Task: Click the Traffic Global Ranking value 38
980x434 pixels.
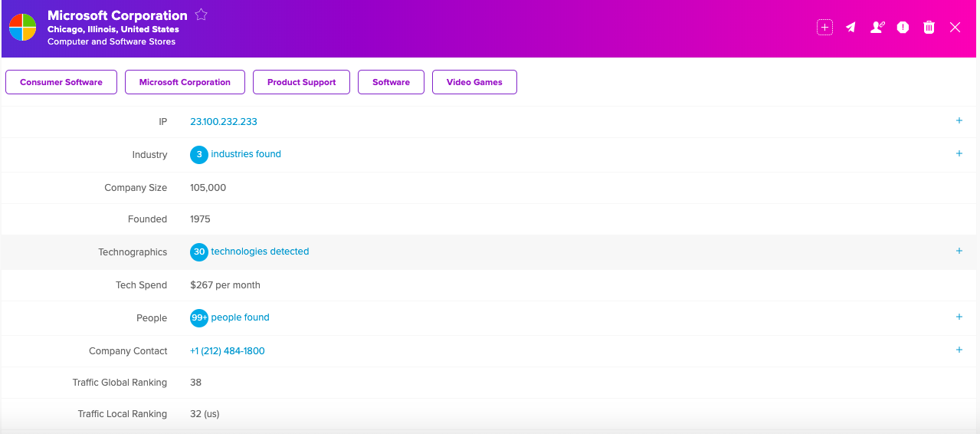Action: (x=196, y=383)
